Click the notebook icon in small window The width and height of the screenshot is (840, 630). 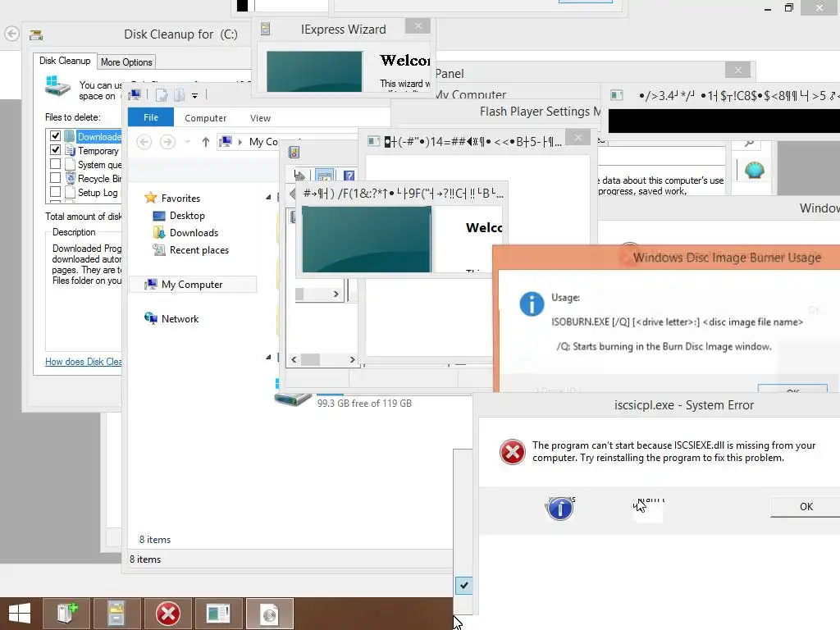(294, 152)
